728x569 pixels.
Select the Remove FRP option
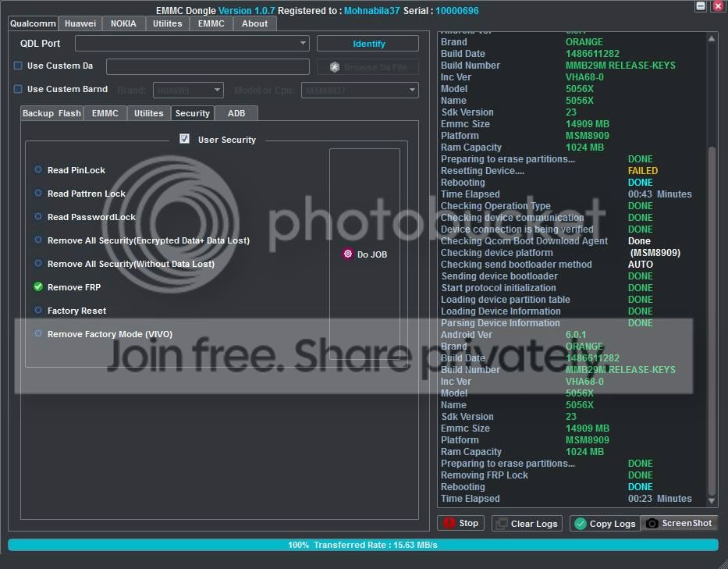(x=38, y=286)
